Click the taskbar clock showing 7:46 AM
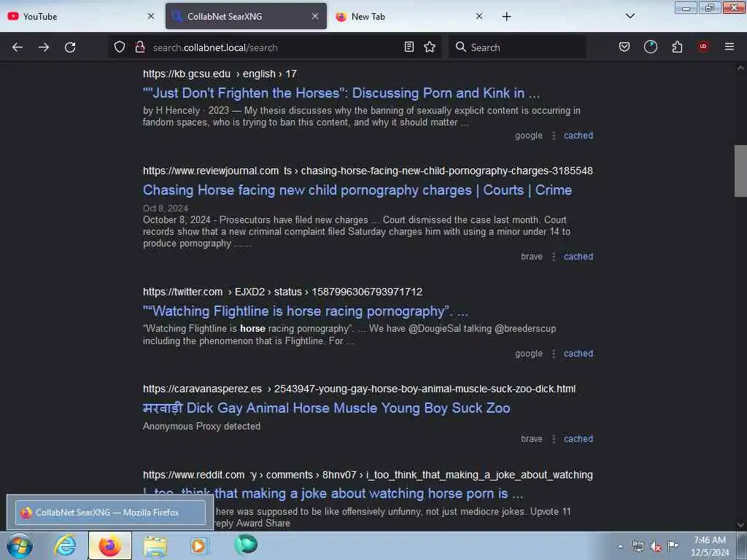 710,546
